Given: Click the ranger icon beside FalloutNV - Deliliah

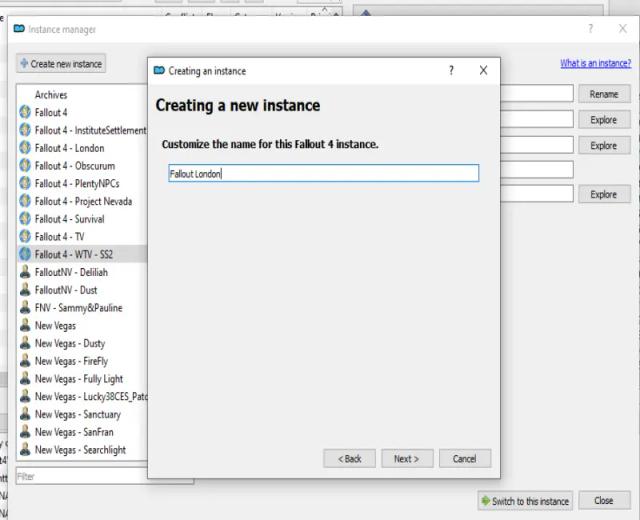Looking at the screenshot, I should [25, 272].
